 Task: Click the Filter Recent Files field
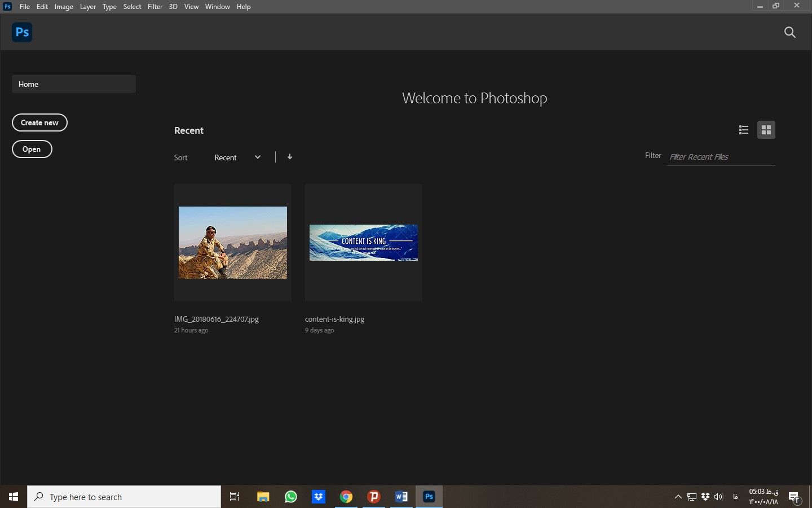click(721, 157)
